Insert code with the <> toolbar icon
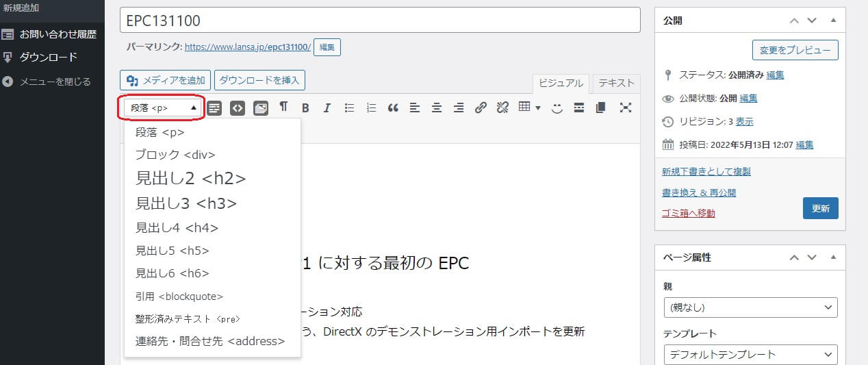 tap(238, 108)
